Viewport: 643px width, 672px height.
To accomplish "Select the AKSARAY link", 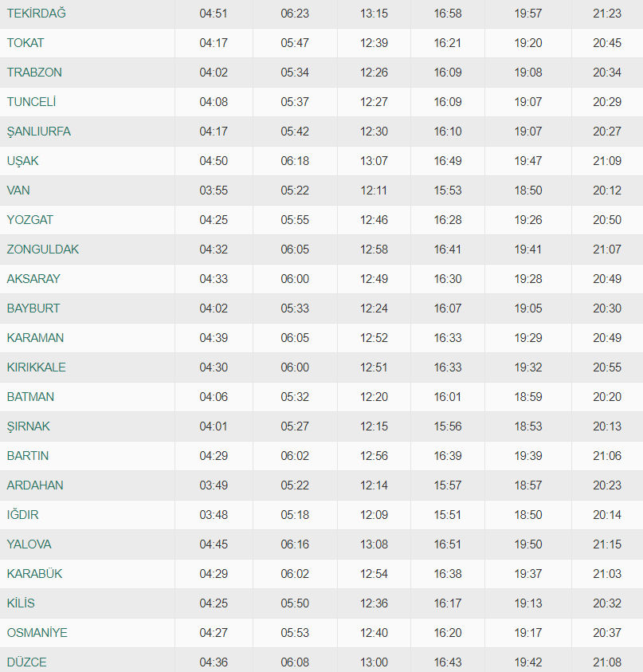I will pyautogui.click(x=33, y=279).
